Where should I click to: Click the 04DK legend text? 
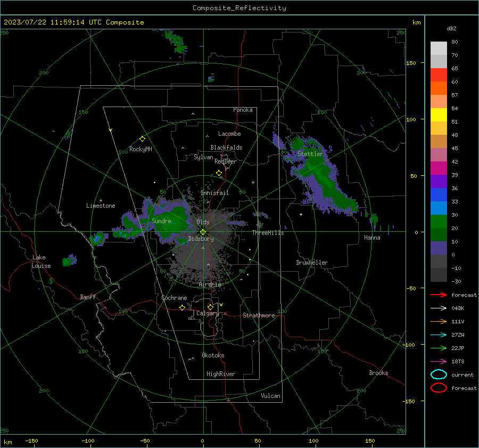458,308
